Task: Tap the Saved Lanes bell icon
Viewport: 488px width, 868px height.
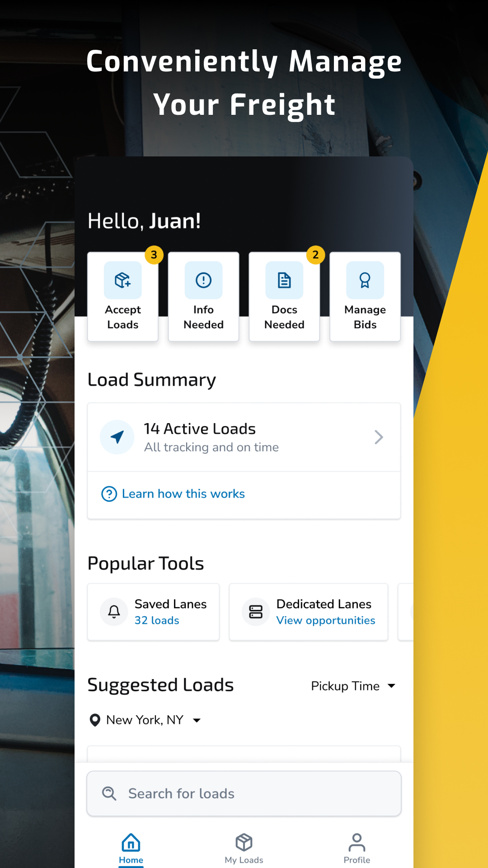Action: pyautogui.click(x=114, y=612)
